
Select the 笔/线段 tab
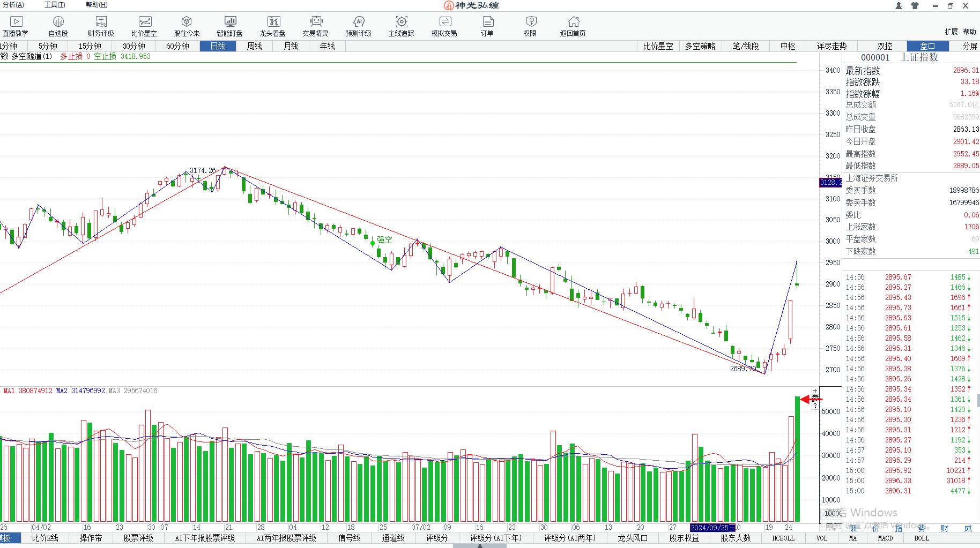pyautogui.click(x=746, y=46)
